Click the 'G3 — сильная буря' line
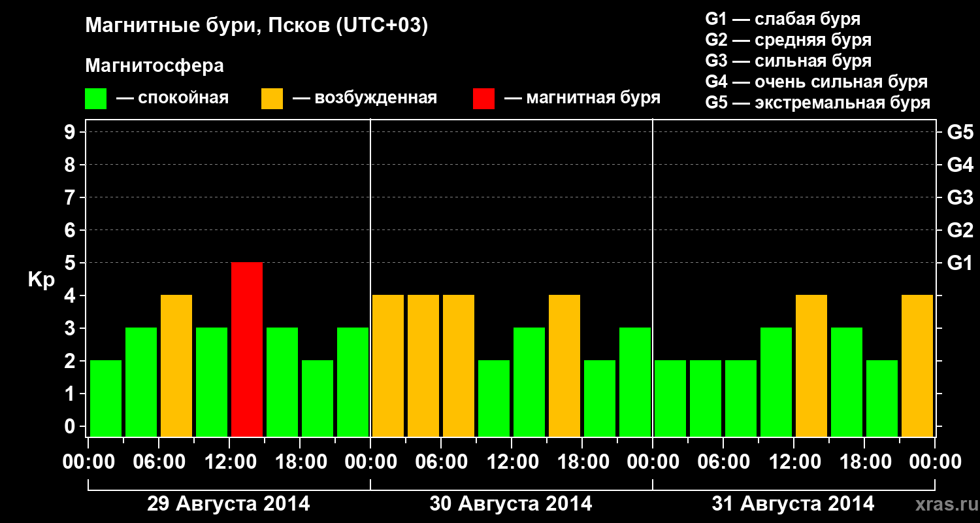This screenshot has width=980, height=523. tap(788, 61)
